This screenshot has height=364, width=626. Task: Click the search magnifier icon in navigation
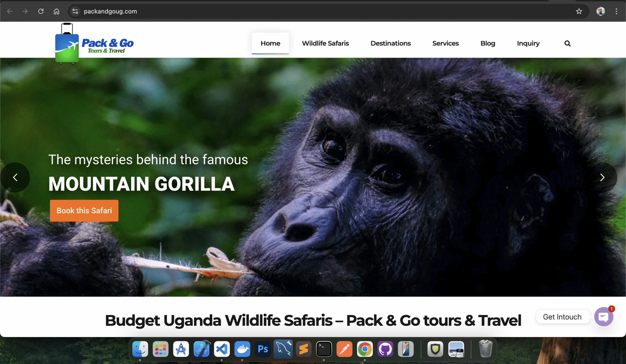[x=567, y=43]
